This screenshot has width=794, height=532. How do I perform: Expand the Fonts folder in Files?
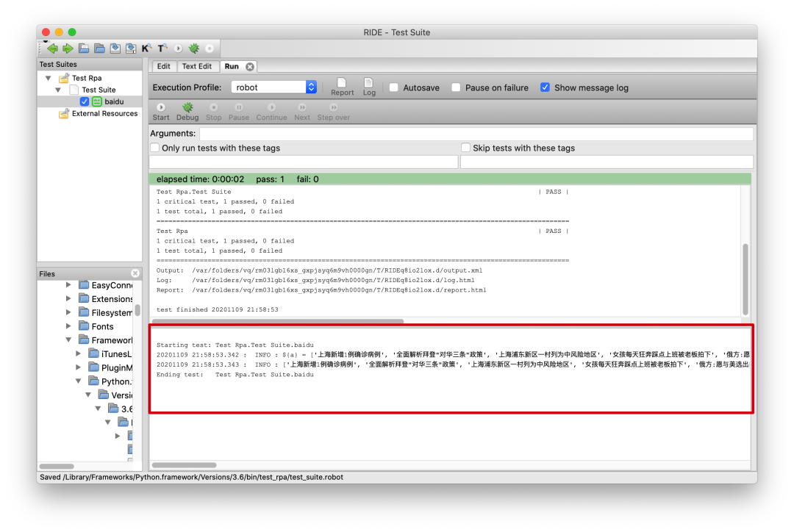coord(68,326)
